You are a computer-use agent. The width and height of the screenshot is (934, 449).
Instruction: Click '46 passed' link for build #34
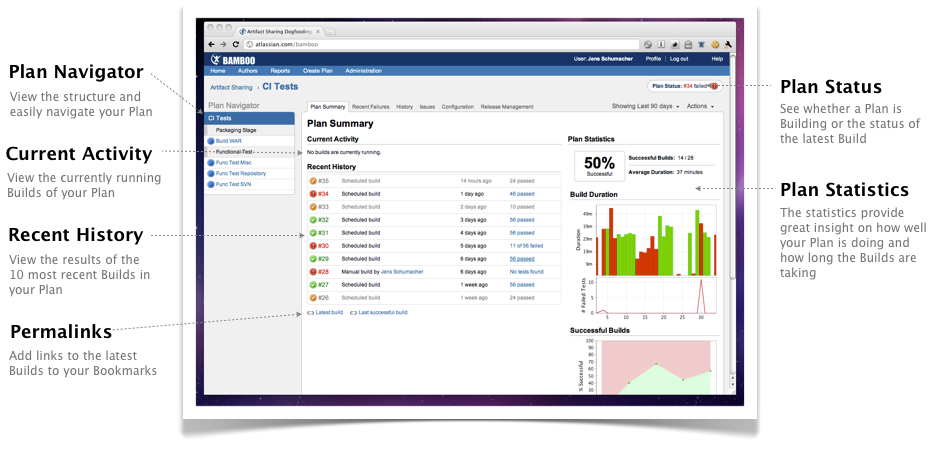pos(522,194)
